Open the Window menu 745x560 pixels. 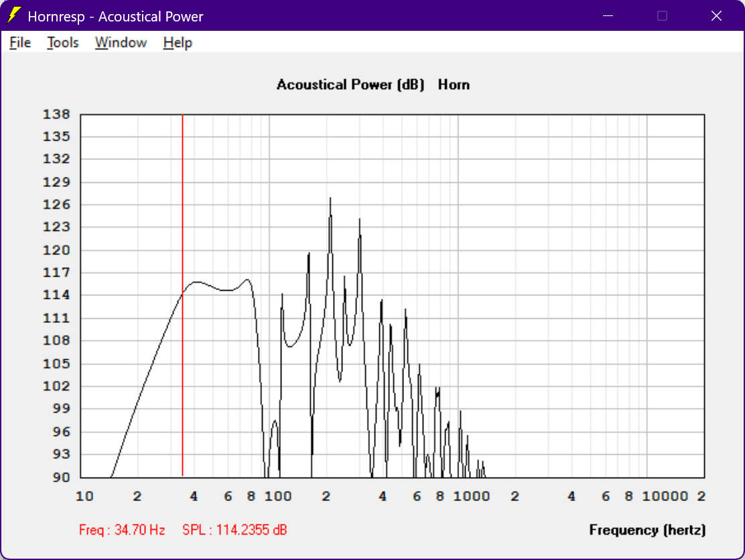click(121, 43)
